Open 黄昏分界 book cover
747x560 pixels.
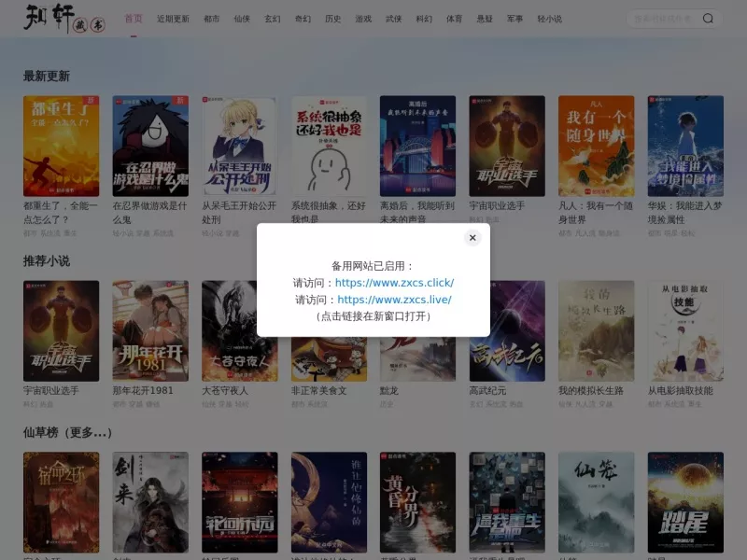click(x=417, y=502)
